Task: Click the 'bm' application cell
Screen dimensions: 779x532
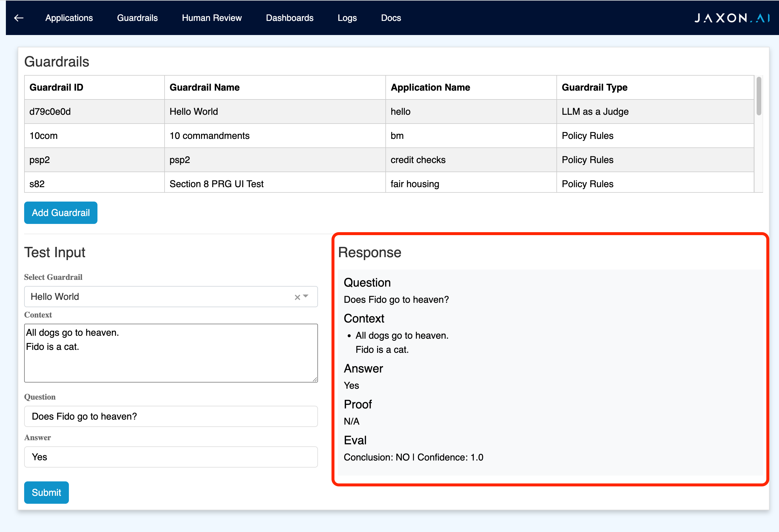Action: [x=471, y=136]
